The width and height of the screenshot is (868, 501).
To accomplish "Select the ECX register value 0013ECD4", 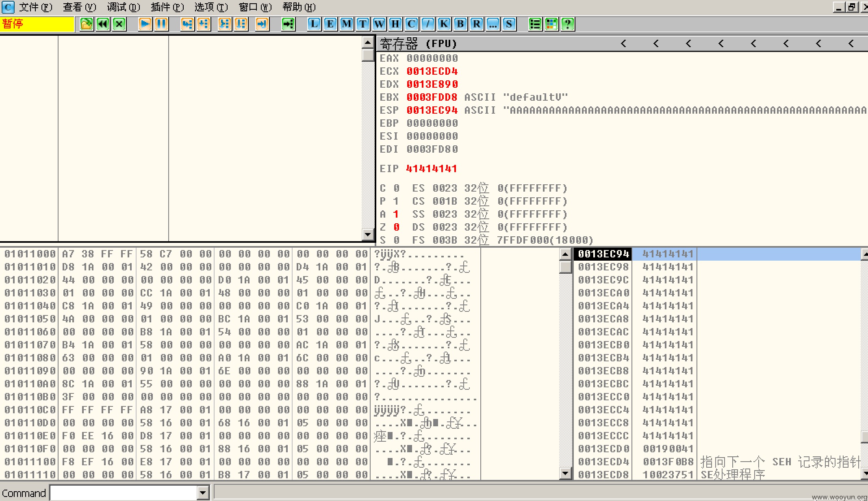I will tap(432, 71).
